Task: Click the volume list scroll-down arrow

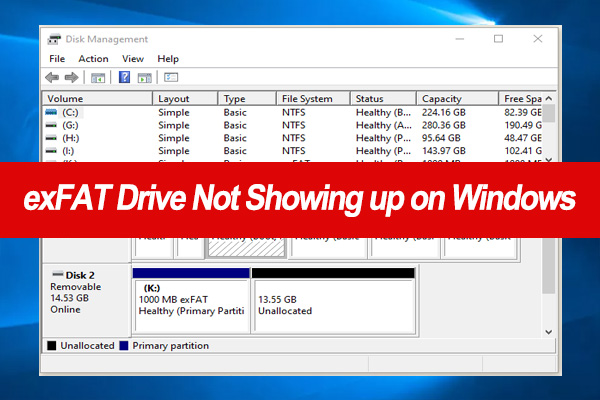Action: pyautogui.click(x=549, y=159)
